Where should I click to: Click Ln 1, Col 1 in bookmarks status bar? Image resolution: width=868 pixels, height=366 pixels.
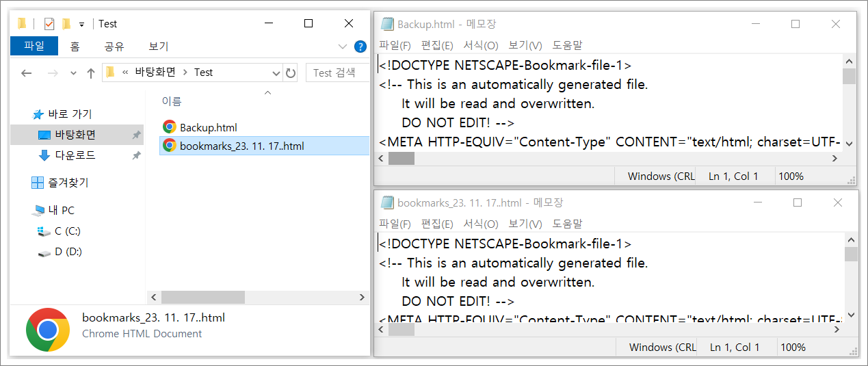(735, 348)
